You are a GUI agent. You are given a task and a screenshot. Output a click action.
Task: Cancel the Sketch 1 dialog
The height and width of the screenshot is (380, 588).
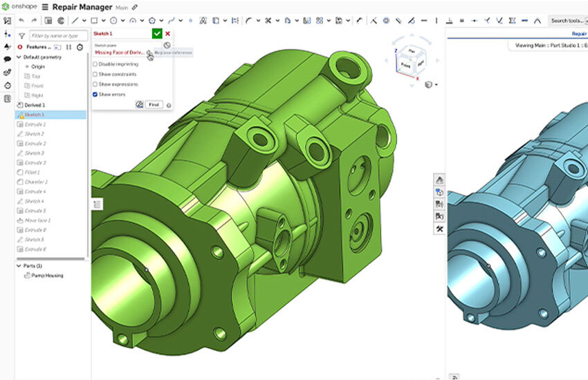(x=167, y=34)
